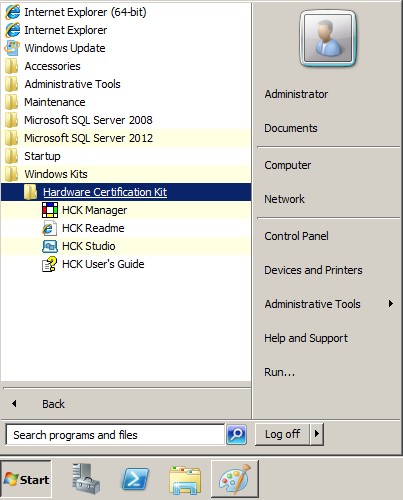Click the Log off button
This screenshot has width=403, height=500.
282,434
